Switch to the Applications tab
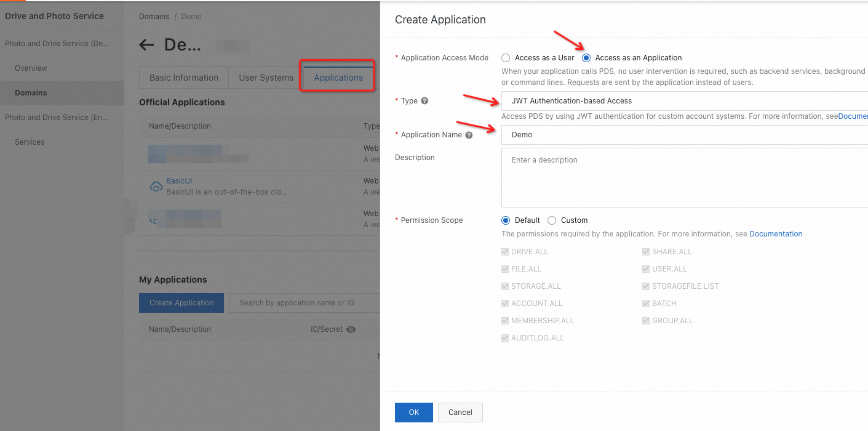Viewport: 868px width, 431px height. tap(338, 78)
